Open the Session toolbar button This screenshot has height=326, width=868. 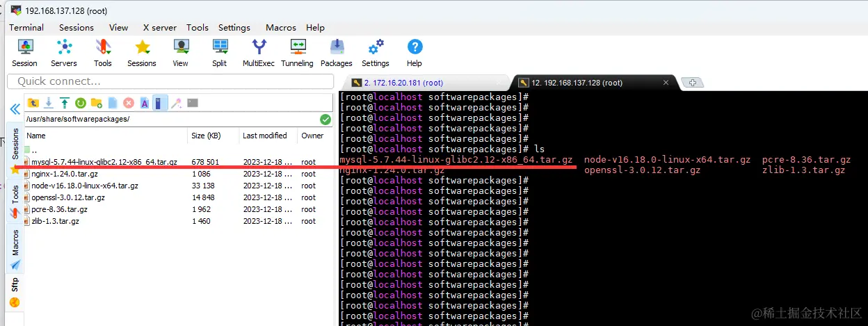(x=24, y=53)
